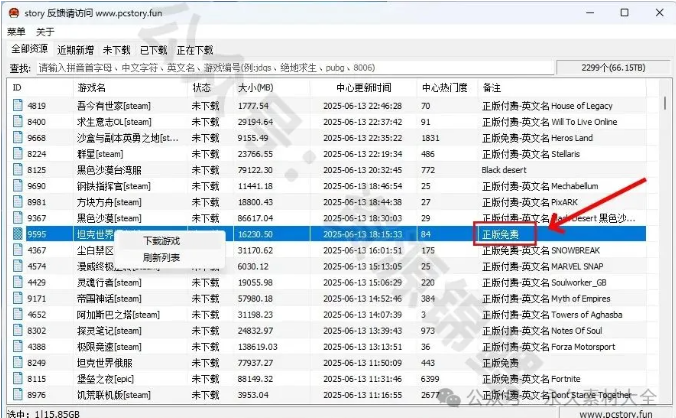
Task: Click note 正版免费-英文名 Heros Land
Action: 537,138
